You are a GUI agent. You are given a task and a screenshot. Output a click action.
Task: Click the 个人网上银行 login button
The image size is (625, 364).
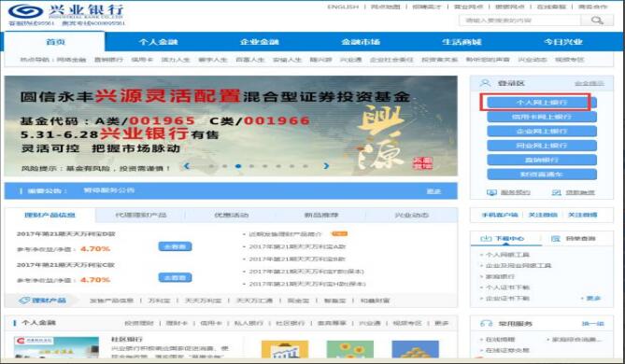coord(542,103)
